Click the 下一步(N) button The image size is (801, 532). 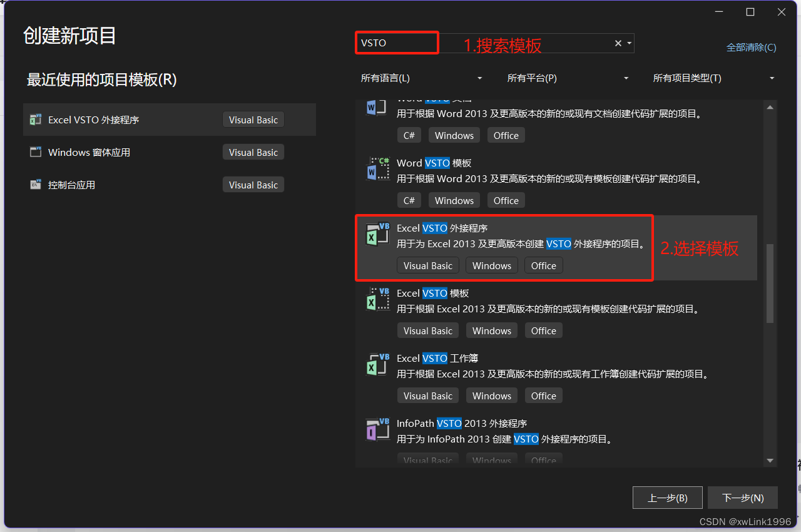[743, 498]
